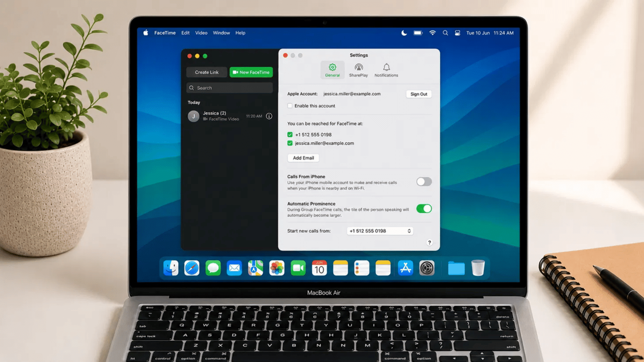This screenshot has width=644, height=362.
Task: Turn off Automatic Prominence switch
Action: click(424, 209)
